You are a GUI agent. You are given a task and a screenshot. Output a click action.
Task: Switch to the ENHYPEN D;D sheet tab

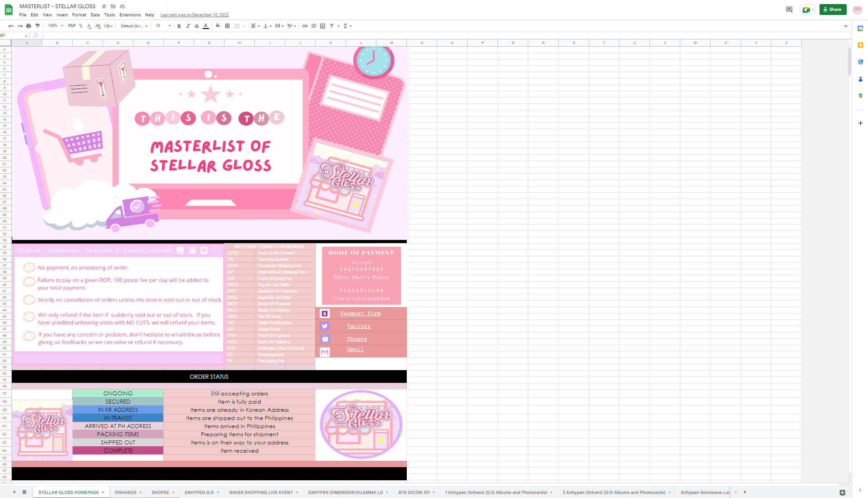click(x=202, y=492)
